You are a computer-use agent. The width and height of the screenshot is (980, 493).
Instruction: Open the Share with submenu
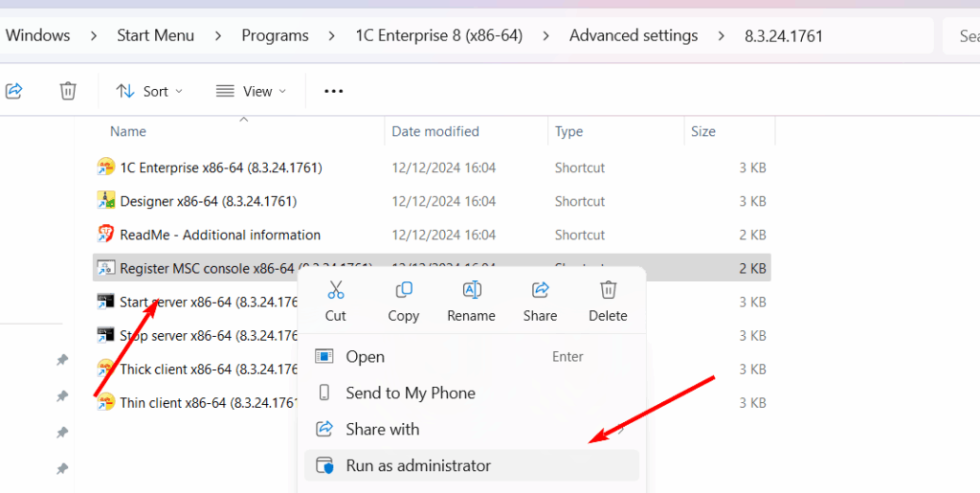click(471, 429)
